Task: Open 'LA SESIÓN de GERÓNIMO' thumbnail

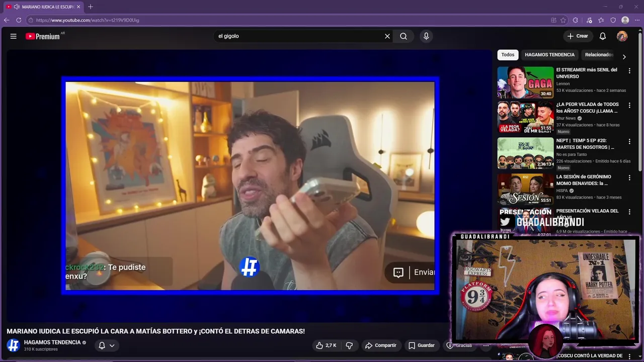Action: [x=525, y=189]
